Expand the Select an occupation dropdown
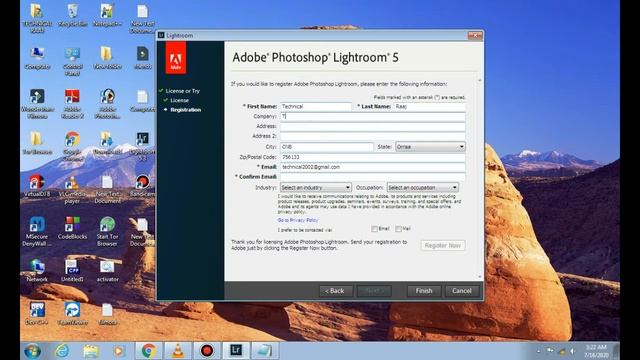 click(422, 187)
